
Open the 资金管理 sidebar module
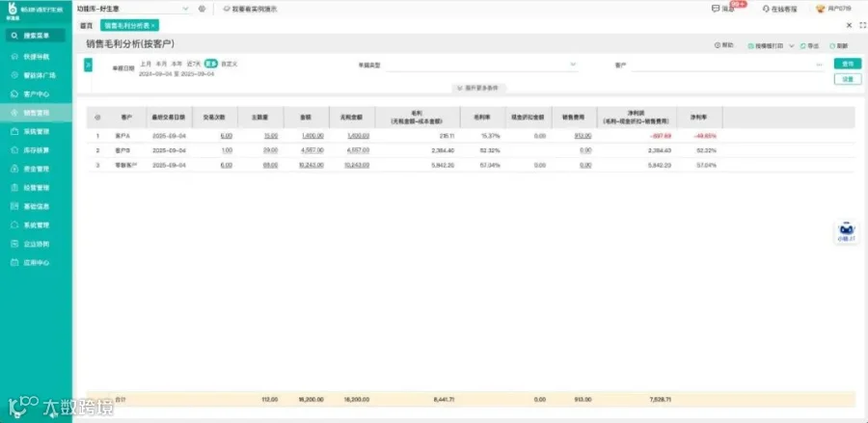pos(36,170)
